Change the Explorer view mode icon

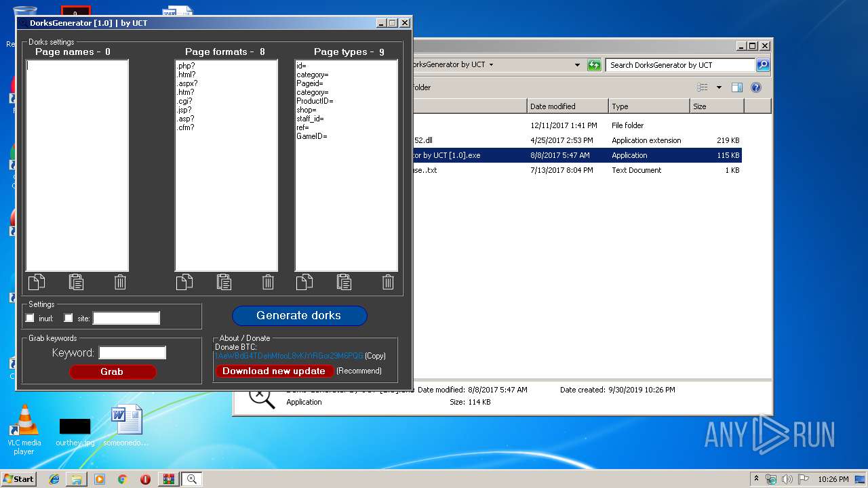pos(703,87)
